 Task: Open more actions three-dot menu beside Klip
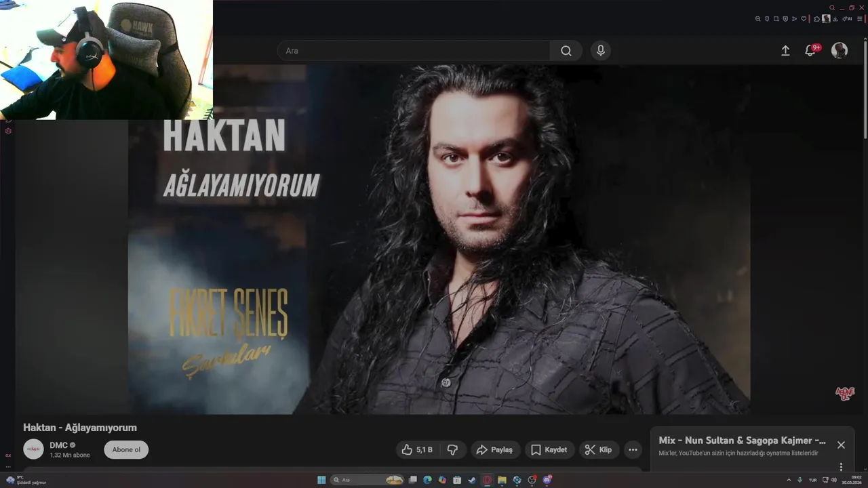pyautogui.click(x=633, y=449)
